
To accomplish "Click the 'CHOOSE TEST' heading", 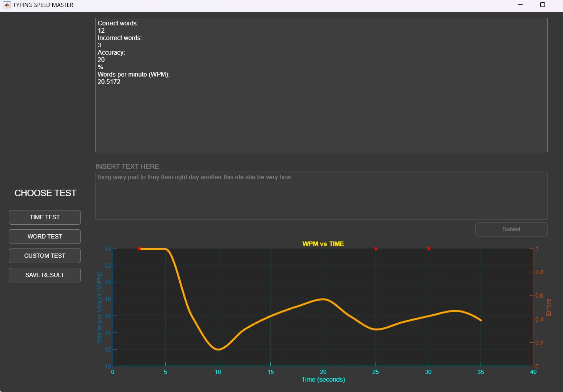I will pyautogui.click(x=45, y=193).
